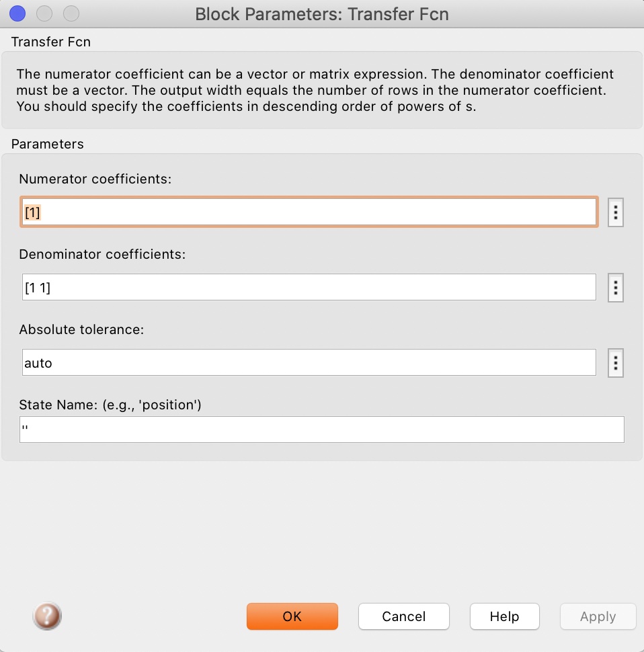Open Help for the Transfer Fcn block
This screenshot has width=644, height=652.
(504, 616)
